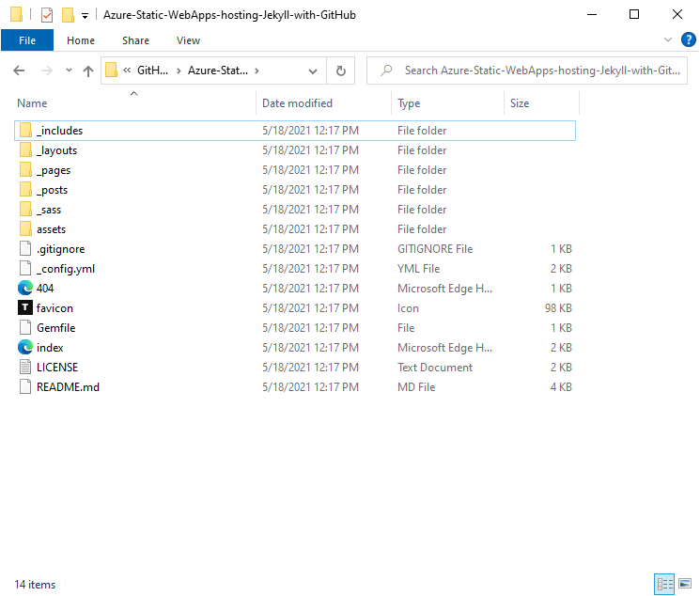Select the _layouts folder name

[56, 150]
